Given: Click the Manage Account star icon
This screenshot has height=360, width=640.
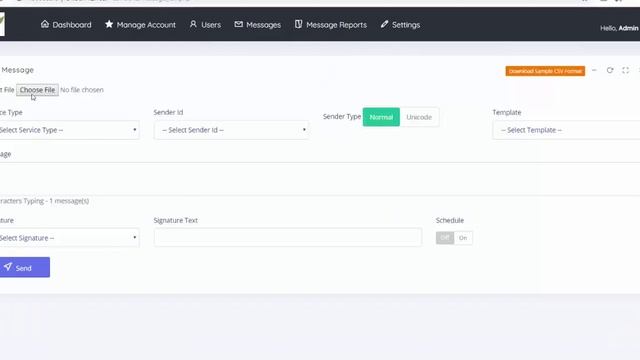Looking at the screenshot, I should 109,24.
